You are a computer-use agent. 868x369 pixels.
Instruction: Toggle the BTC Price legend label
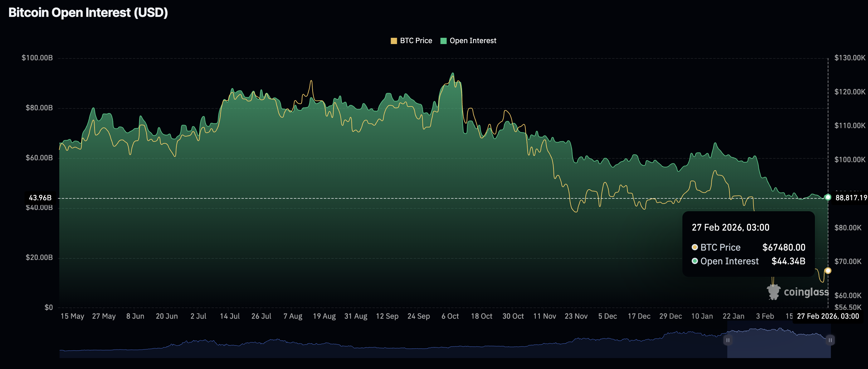[x=416, y=41]
